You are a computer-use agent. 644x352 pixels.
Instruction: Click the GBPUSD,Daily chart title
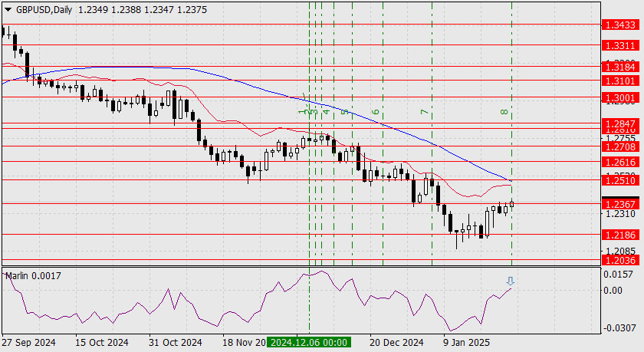point(44,10)
